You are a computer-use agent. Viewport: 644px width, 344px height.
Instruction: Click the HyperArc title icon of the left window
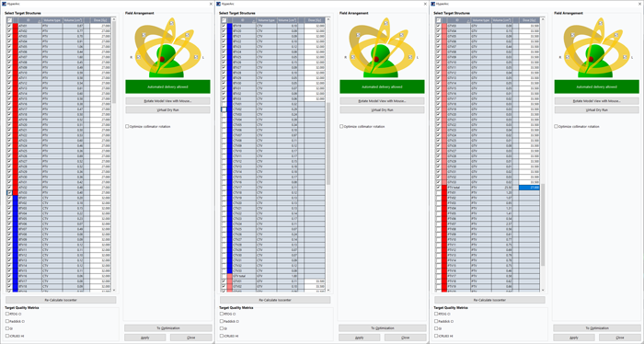(x=4, y=4)
